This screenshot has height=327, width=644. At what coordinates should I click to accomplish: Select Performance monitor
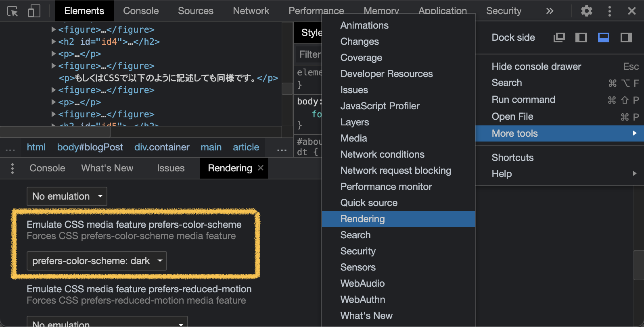(x=399, y=187)
